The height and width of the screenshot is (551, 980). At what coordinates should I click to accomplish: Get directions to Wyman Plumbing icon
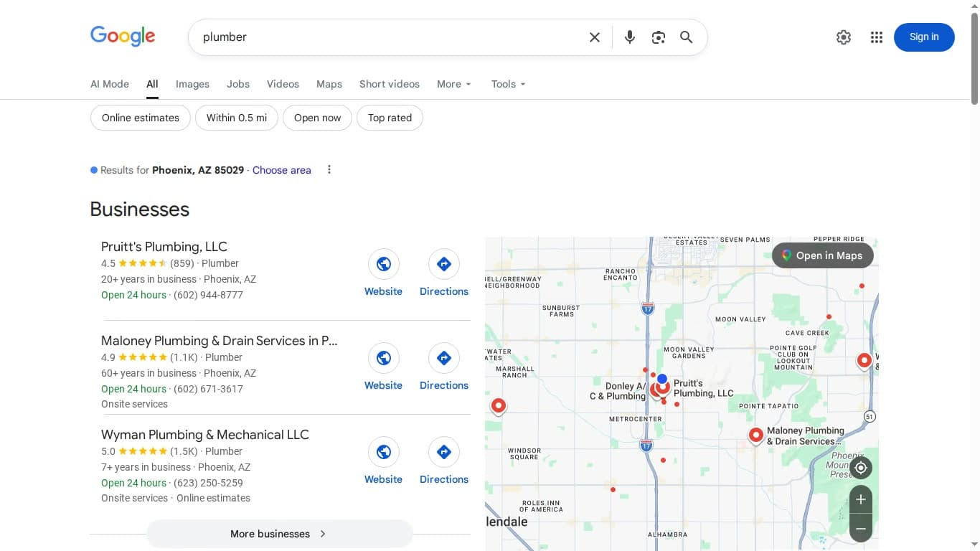[444, 452]
